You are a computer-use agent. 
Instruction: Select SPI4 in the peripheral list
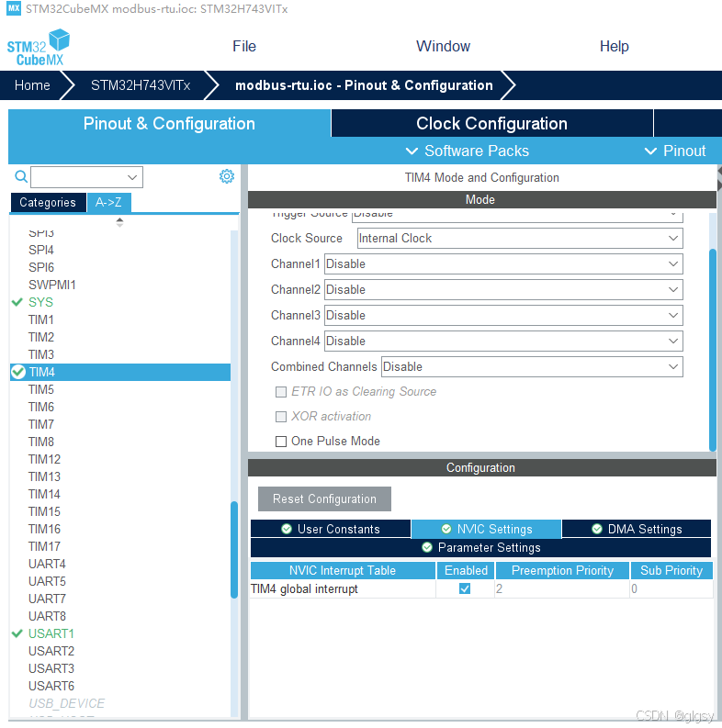(x=41, y=251)
